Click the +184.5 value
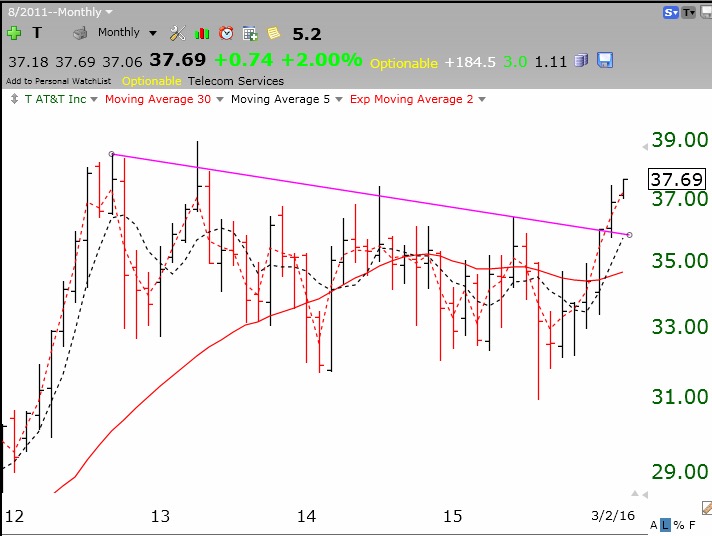 (470, 62)
